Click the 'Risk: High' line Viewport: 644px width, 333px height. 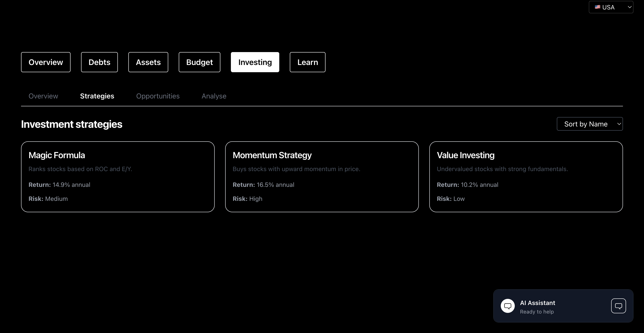248,199
